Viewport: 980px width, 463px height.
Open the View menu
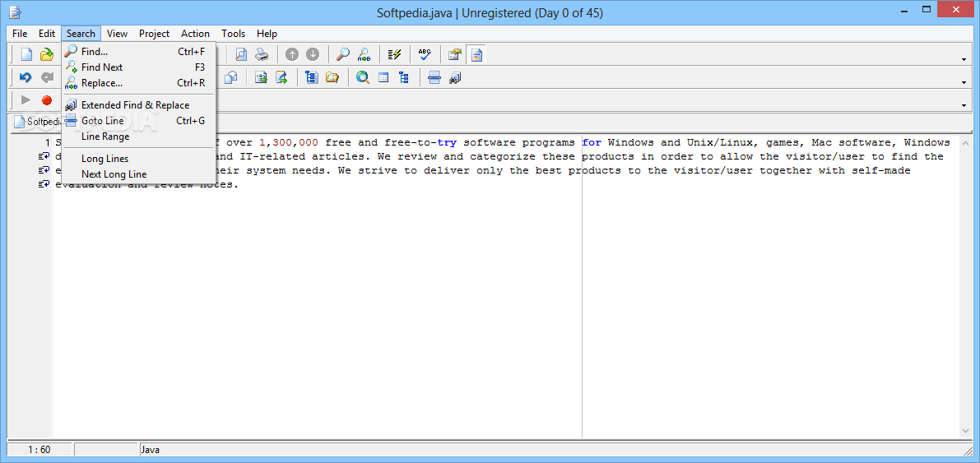tap(117, 34)
